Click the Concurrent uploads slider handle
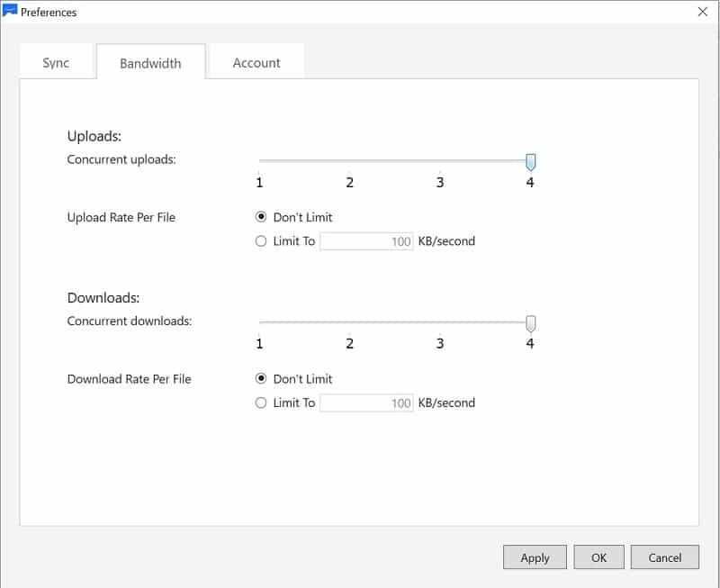Image resolution: width=720 pixels, height=588 pixels. (x=531, y=162)
